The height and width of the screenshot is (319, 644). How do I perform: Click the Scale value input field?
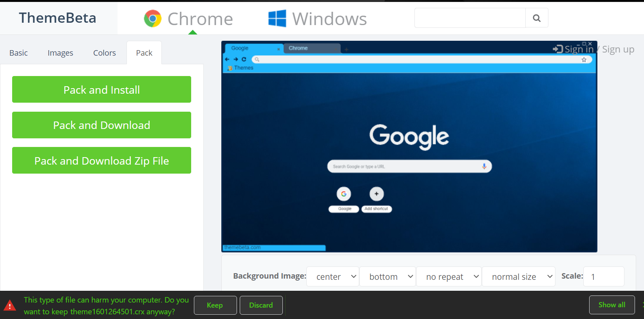coord(604,277)
